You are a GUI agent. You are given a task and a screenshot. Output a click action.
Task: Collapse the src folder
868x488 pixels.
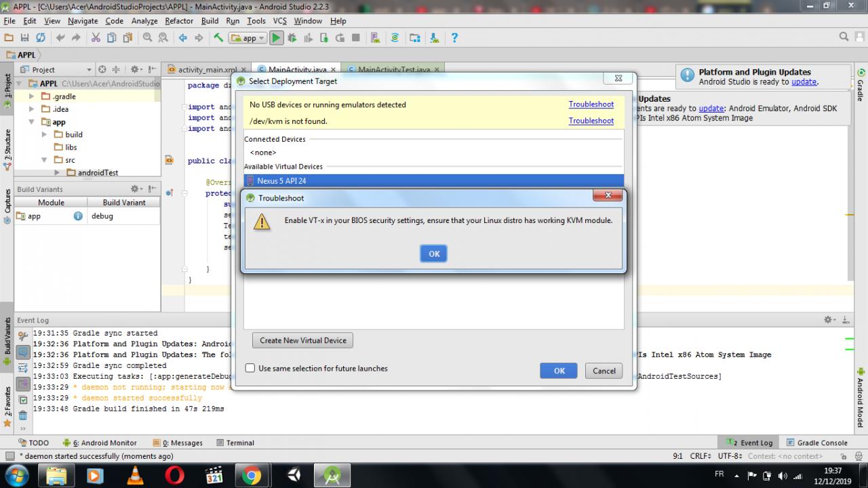[x=45, y=160]
